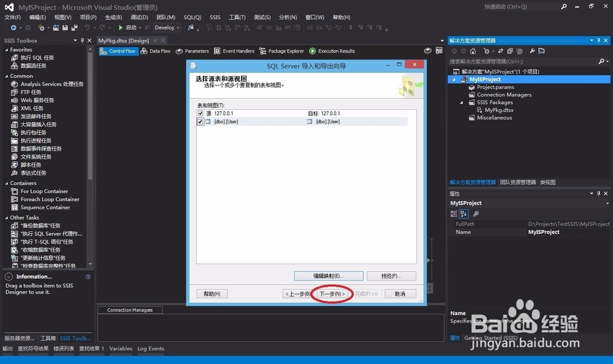Image resolution: width=613 pixels, height=364 pixels.
Task: Click the 取消 button in wizard
Action: click(x=400, y=294)
